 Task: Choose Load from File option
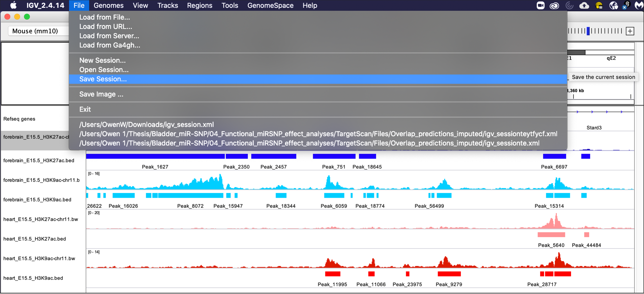(104, 17)
